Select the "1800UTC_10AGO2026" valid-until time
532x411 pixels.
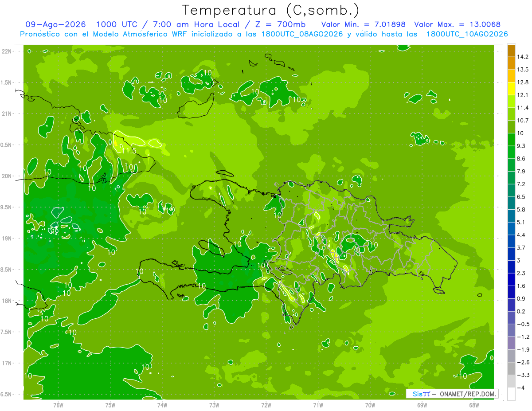[x=467, y=34]
